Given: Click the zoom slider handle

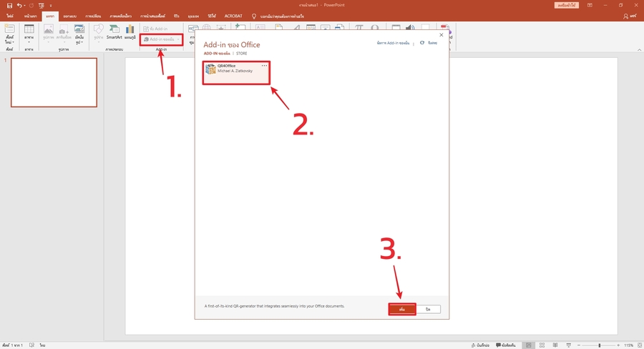Looking at the screenshot, I should click(599, 345).
